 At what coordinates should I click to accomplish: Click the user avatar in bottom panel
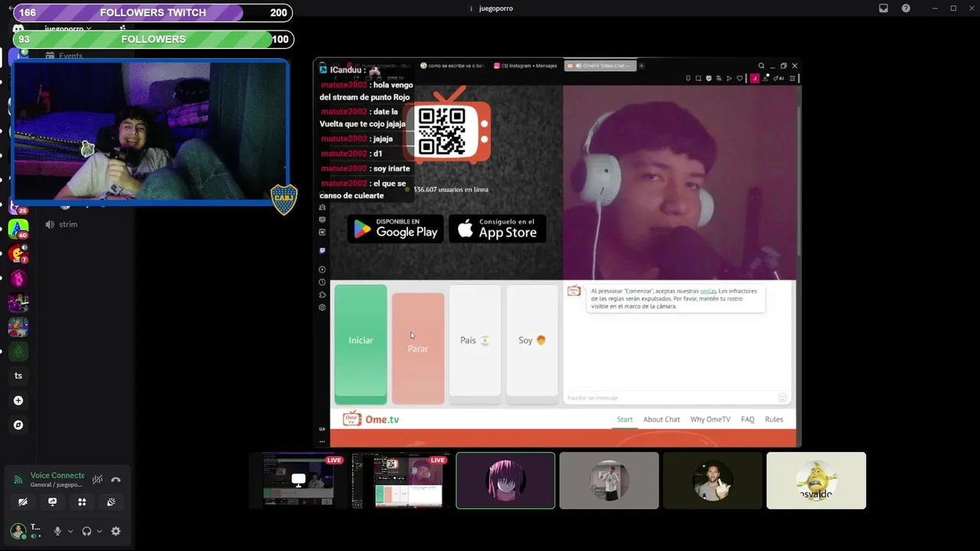(18, 531)
